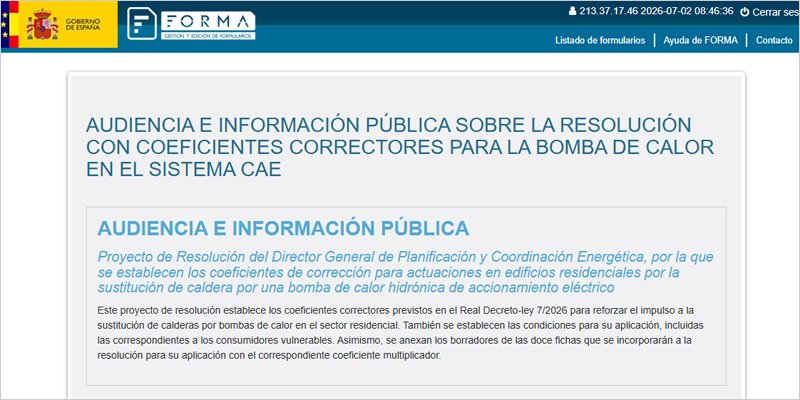Click the light blue AUDIENCIA E INFORMACIÓN PÚBLICA heading
This screenshot has height=400, width=800.
(283, 229)
